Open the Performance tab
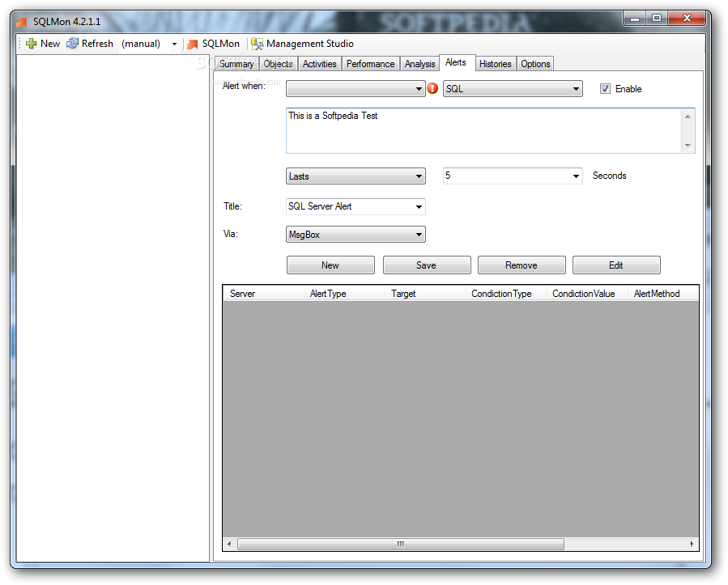728x585 pixels. pos(371,64)
